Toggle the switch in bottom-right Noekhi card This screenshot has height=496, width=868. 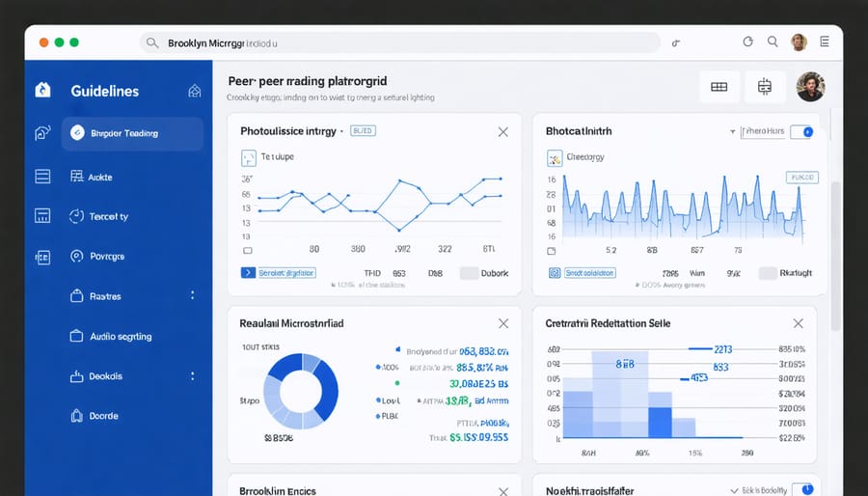(802, 490)
